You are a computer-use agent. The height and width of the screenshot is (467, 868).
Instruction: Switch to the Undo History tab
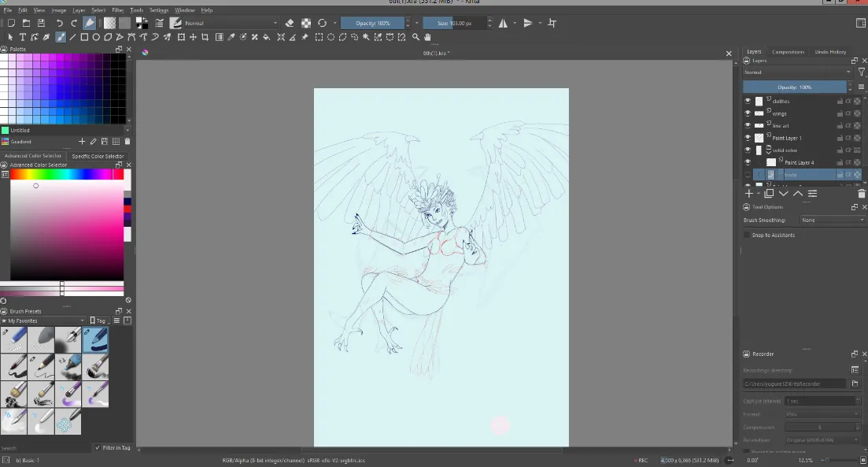(x=830, y=51)
